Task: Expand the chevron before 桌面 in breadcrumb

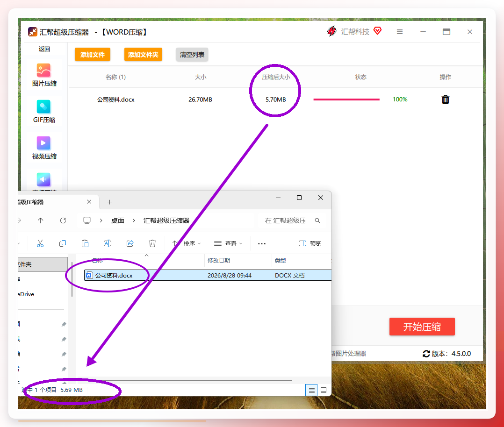Action: pos(101,221)
